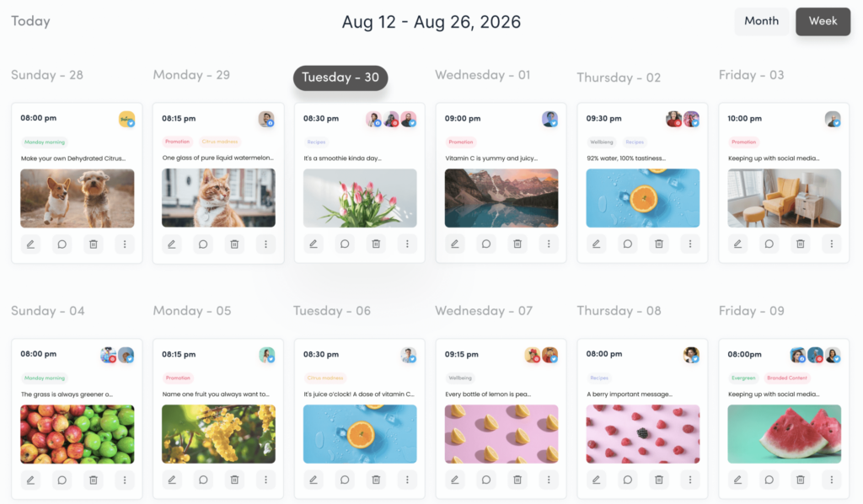Click the Today button
This screenshot has height=504, width=863.
point(30,21)
